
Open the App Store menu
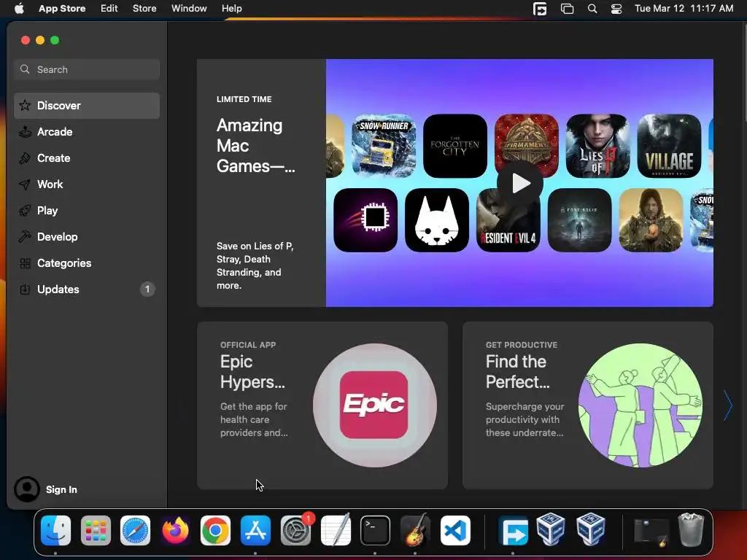pos(62,9)
